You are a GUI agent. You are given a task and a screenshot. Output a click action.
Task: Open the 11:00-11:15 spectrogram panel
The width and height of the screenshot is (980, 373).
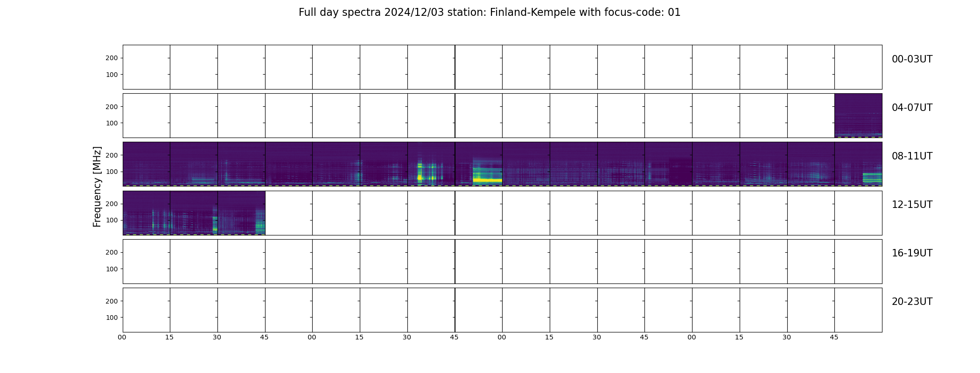click(716, 164)
